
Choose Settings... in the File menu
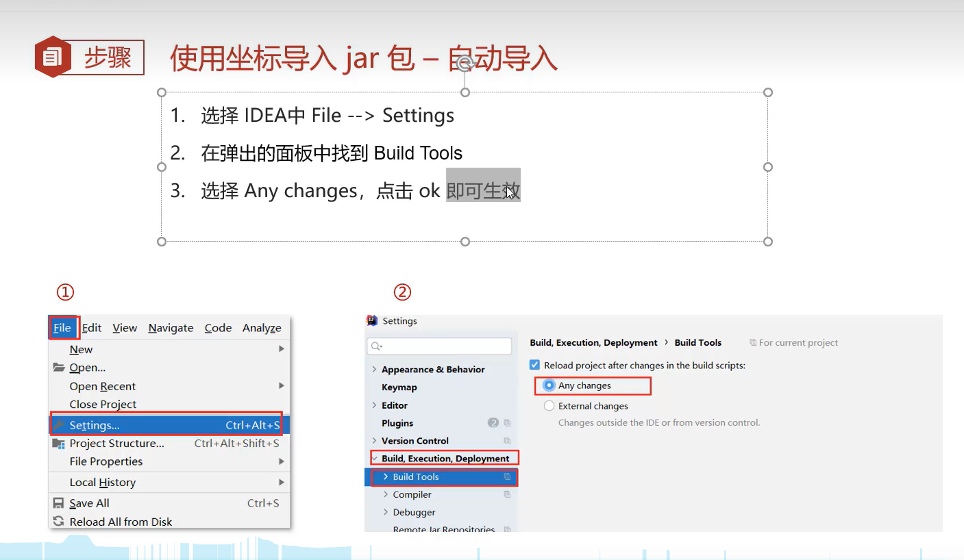click(169, 425)
